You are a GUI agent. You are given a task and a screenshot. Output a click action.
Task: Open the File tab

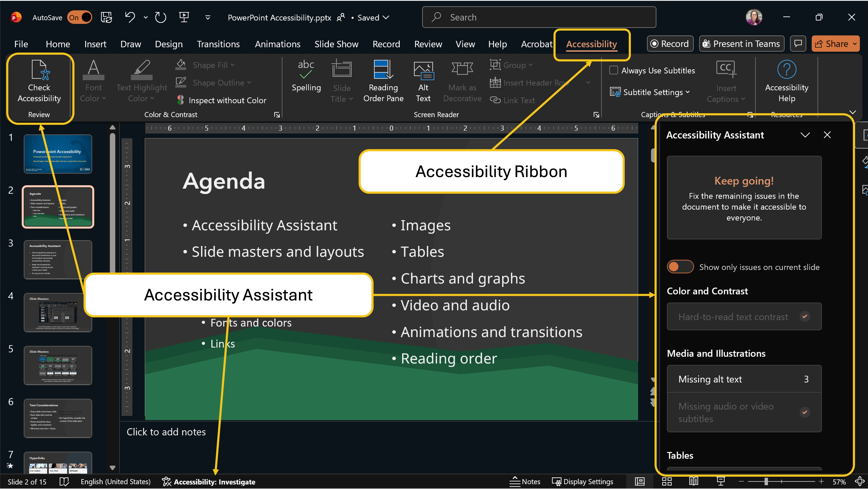[21, 44]
